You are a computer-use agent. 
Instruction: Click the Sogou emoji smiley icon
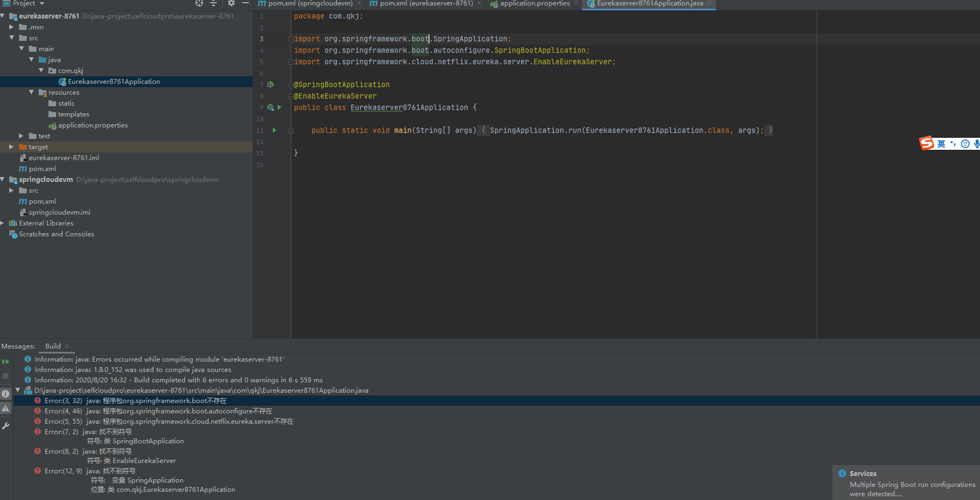[965, 144]
